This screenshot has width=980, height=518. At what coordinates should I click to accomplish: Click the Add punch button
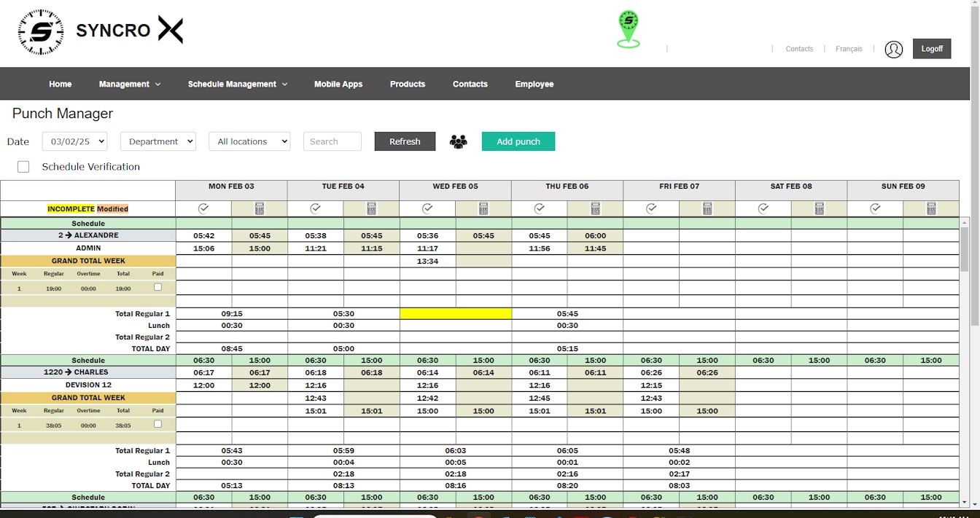pyautogui.click(x=518, y=141)
